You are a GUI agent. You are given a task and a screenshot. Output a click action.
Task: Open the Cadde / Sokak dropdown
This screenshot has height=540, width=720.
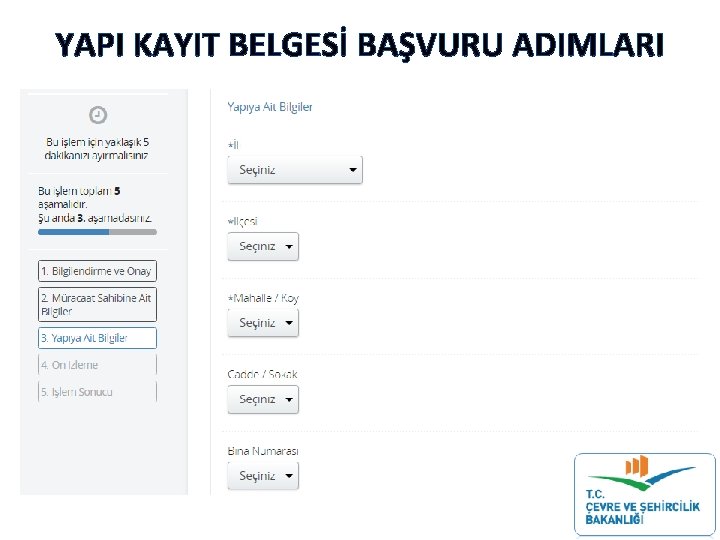click(x=263, y=399)
